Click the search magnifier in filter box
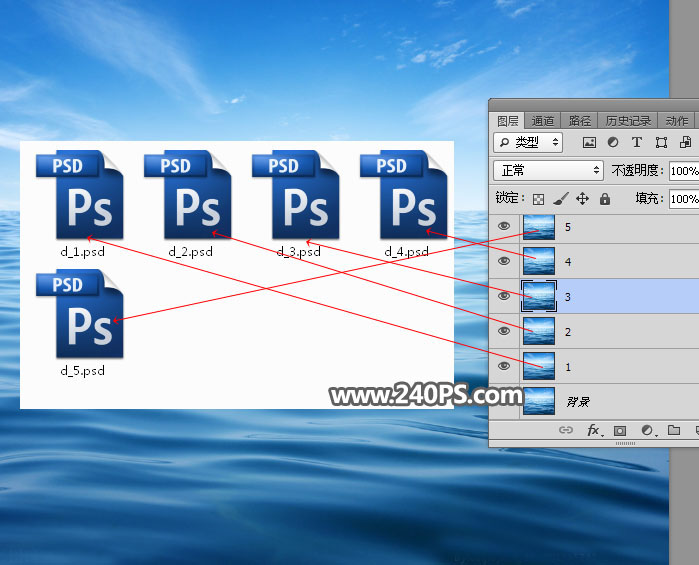The width and height of the screenshot is (699, 565). click(504, 142)
